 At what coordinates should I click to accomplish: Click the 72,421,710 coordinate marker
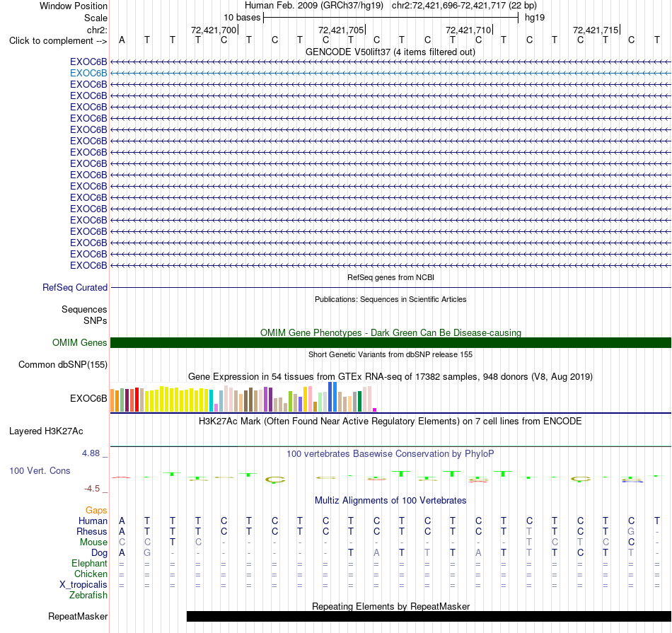click(468, 30)
